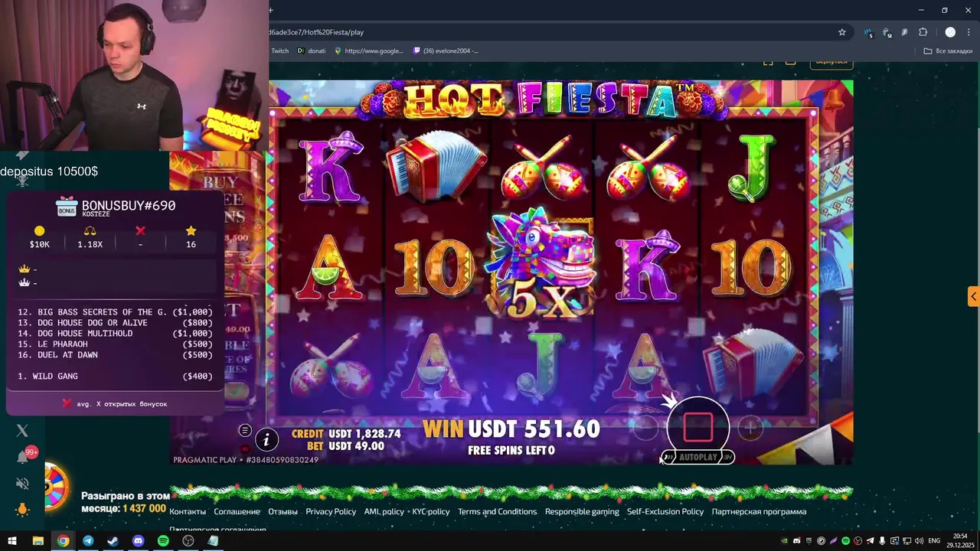Open the Партнерская программа link

click(x=759, y=511)
